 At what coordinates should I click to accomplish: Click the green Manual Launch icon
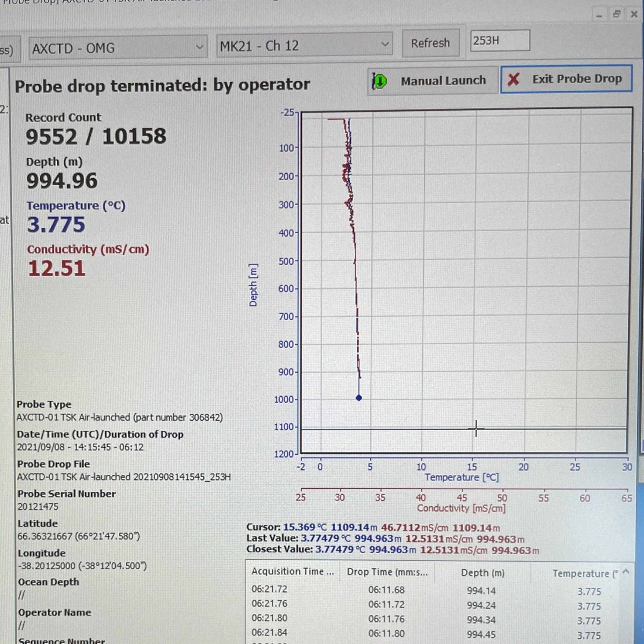coord(379,81)
